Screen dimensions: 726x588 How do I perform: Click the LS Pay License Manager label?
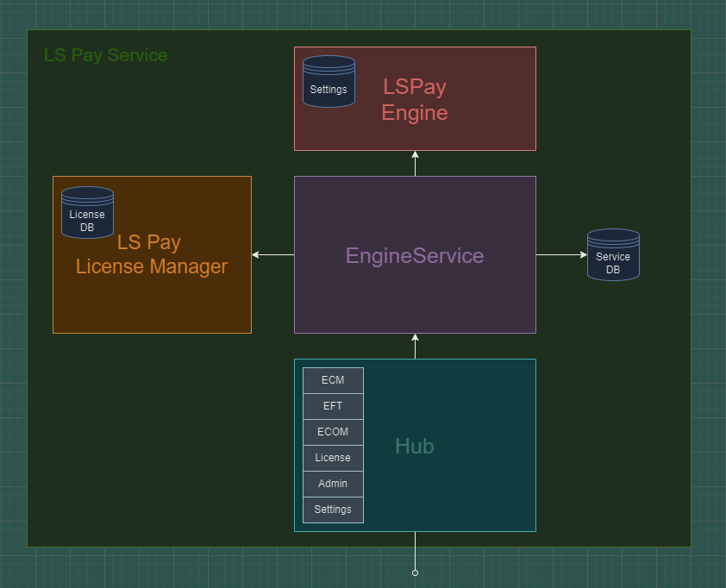152,254
